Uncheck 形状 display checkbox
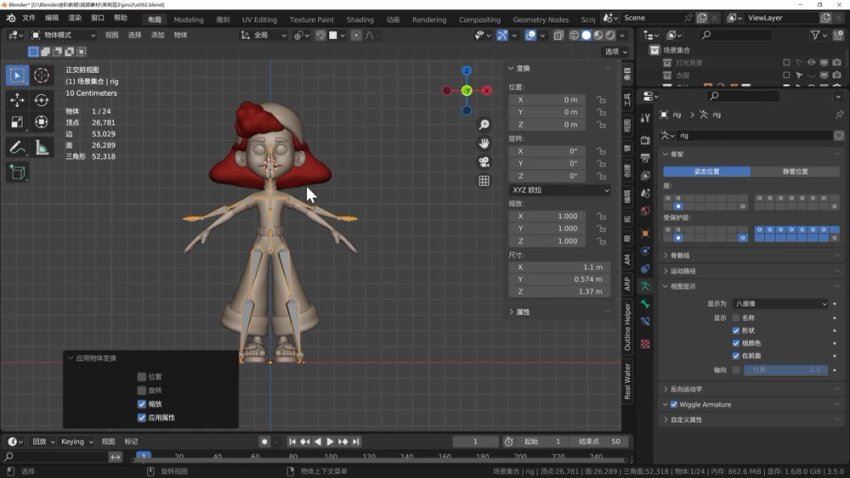 [736, 330]
